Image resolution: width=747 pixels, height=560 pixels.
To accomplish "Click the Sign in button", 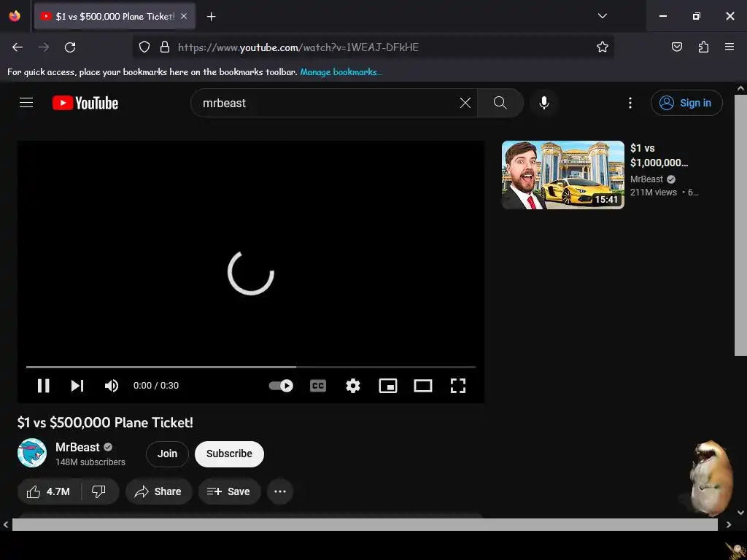I will tap(686, 103).
